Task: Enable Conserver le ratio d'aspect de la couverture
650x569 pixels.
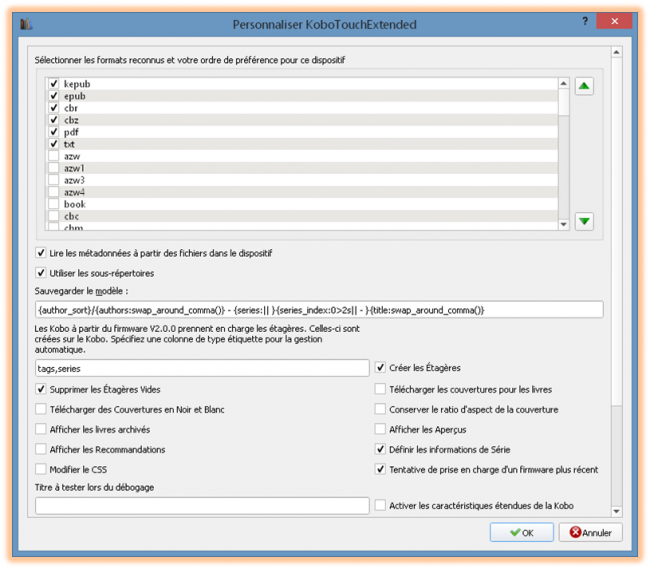Action: tap(380, 409)
